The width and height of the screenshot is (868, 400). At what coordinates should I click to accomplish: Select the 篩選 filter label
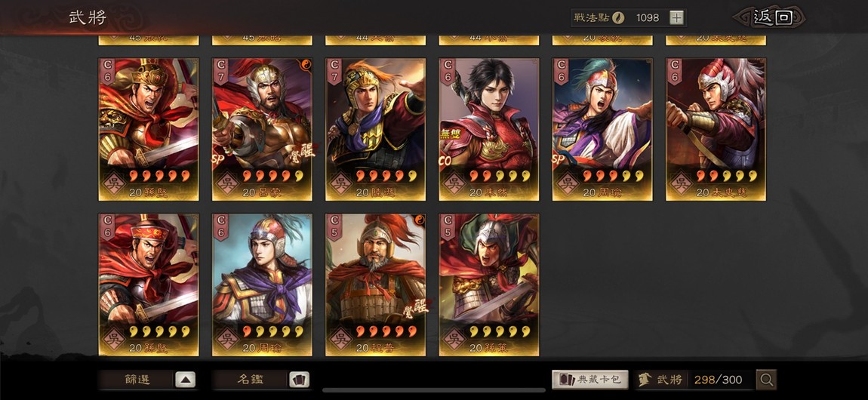click(137, 380)
